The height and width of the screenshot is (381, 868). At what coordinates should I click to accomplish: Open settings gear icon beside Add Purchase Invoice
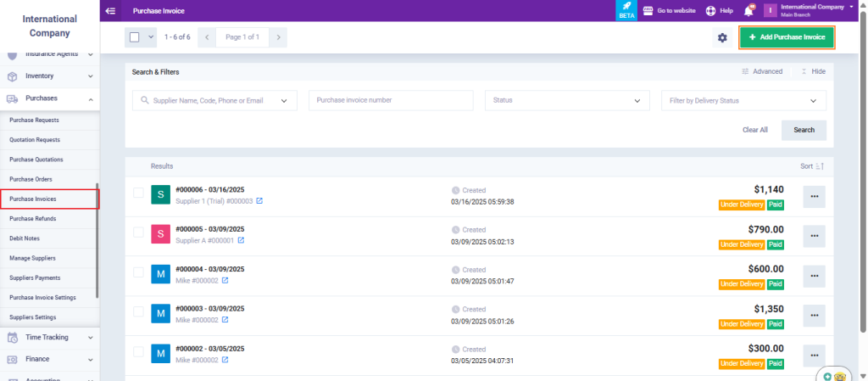722,37
